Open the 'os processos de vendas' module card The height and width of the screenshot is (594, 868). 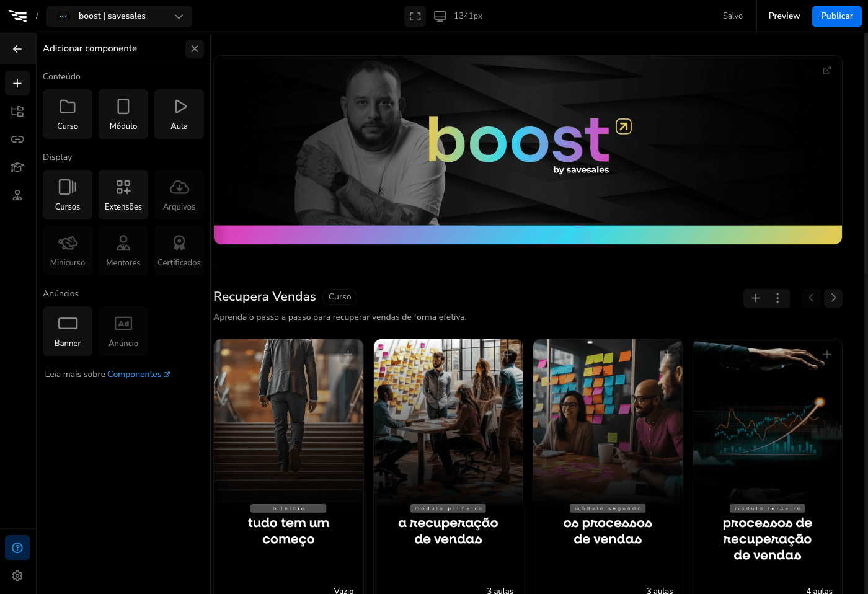[608, 466]
